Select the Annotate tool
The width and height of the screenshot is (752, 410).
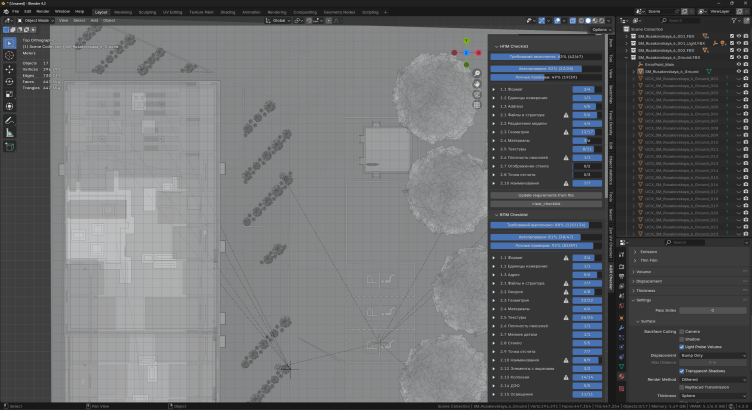pos(10,119)
